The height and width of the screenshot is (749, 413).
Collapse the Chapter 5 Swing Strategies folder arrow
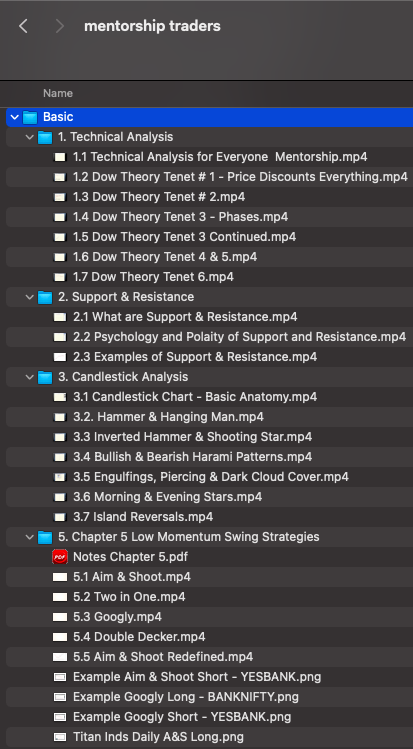click(30, 537)
